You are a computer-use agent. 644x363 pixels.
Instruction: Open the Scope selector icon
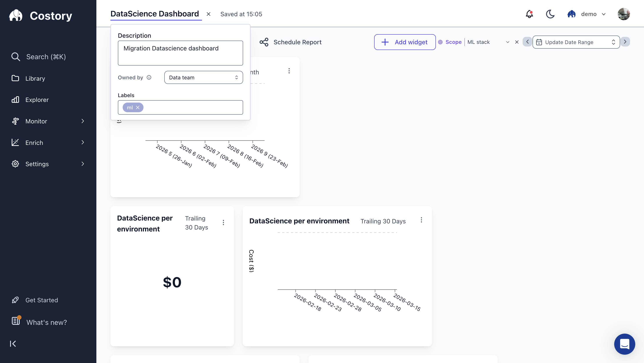(x=441, y=42)
